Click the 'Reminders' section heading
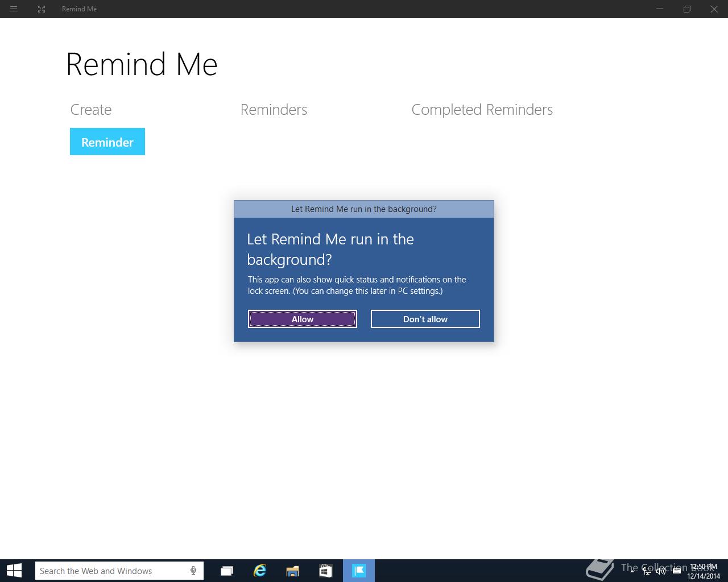The image size is (728, 582). (x=274, y=110)
